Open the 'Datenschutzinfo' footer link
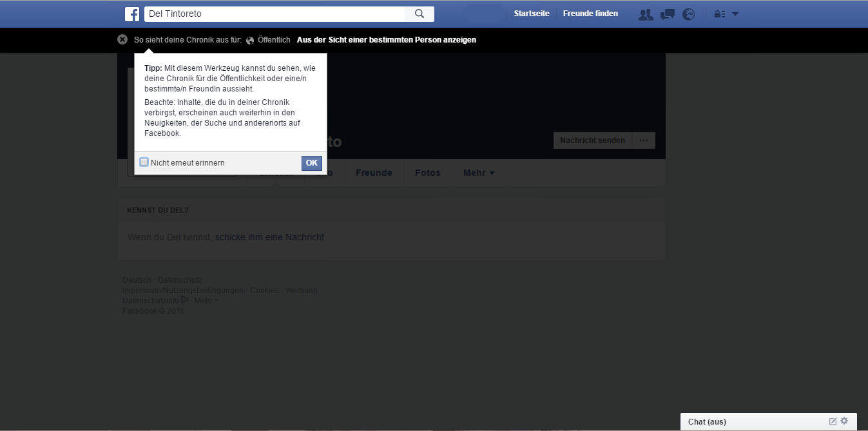The height and width of the screenshot is (431, 868). click(151, 301)
